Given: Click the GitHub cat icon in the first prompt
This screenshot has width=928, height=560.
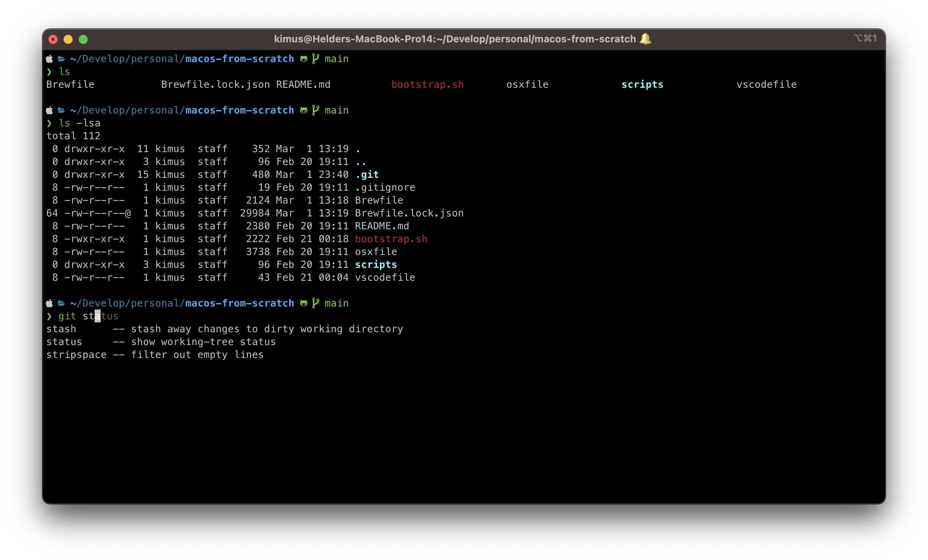Looking at the screenshot, I should (x=304, y=59).
